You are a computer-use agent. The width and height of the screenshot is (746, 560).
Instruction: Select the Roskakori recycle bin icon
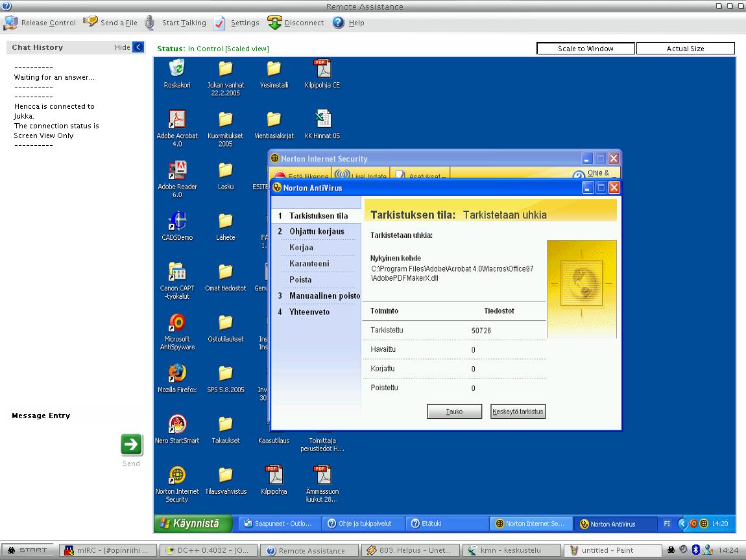tap(177, 74)
